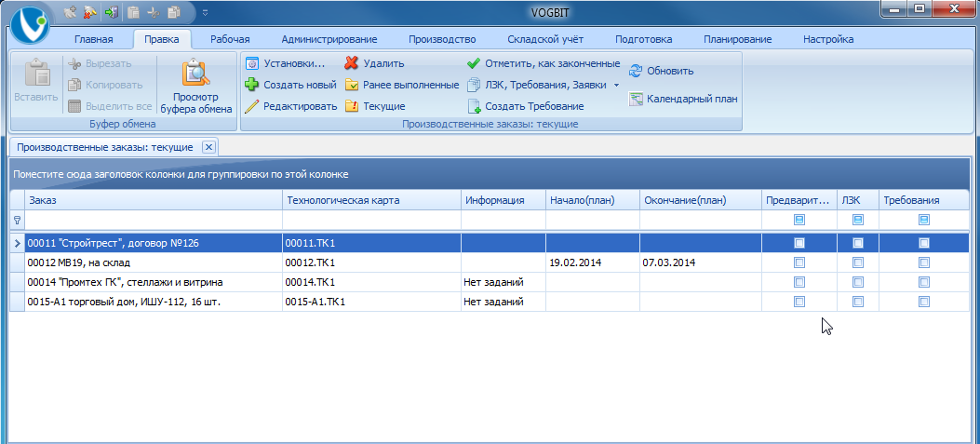Click Копировать copy in ribbon
Viewport: 980px width, 444px height.
click(x=105, y=85)
